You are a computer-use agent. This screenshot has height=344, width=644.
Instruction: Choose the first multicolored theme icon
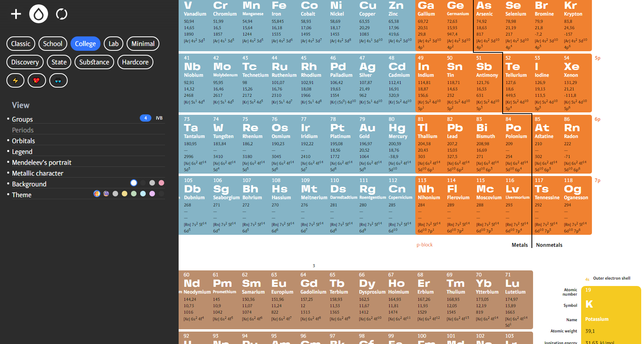click(97, 194)
